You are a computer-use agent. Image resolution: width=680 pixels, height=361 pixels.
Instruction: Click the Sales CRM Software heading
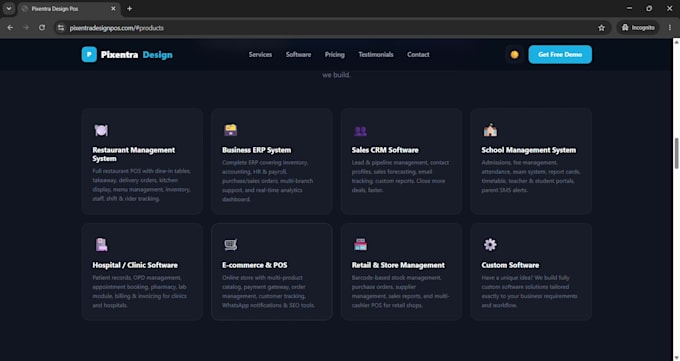[385, 150]
